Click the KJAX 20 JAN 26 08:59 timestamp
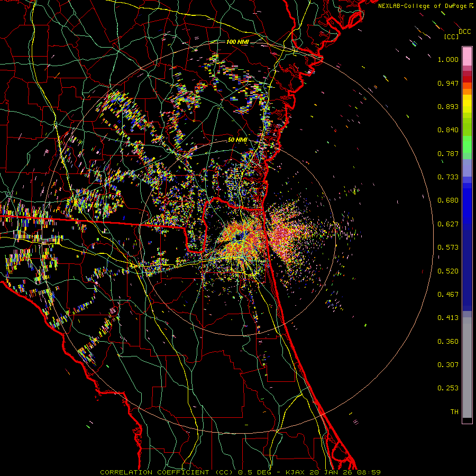 coord(333,472)
